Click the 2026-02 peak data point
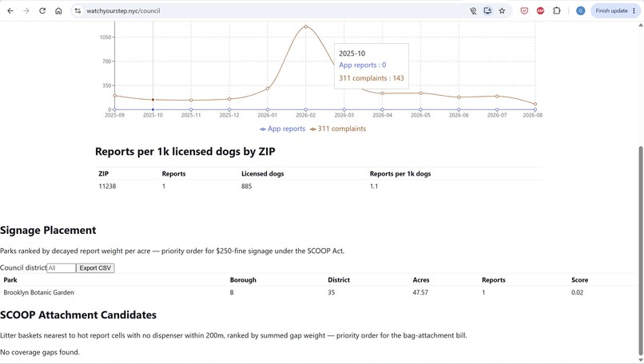This screenshot has height=364, width=644. [305, 26]
